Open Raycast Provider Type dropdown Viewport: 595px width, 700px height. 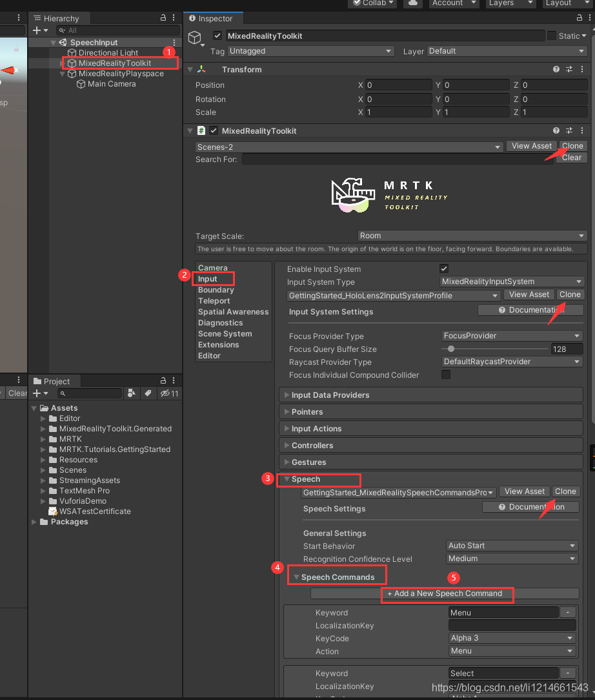pyautogui.click(x=512, y=362)
